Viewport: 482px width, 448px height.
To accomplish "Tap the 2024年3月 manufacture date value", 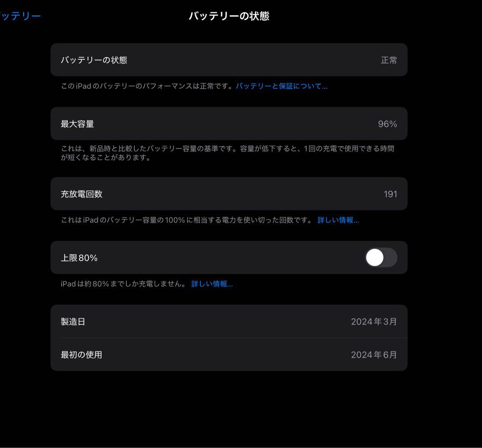I will coord(374,321).
